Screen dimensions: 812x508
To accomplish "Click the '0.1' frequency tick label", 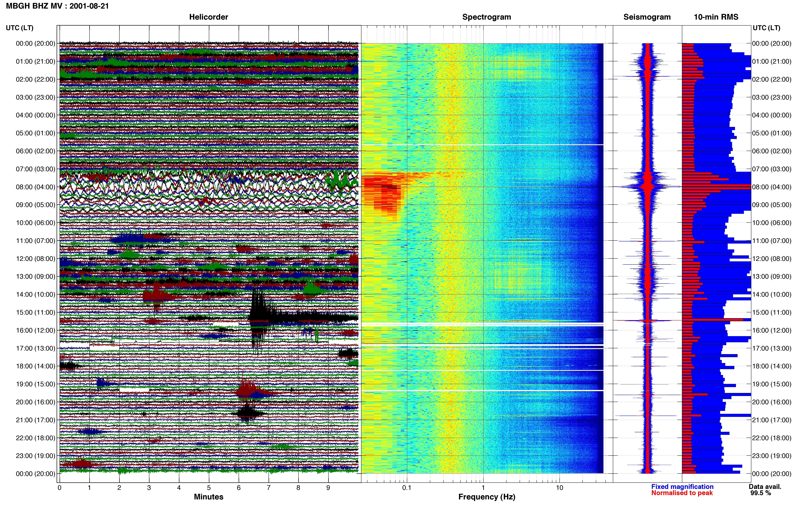I will pyautogui.click(x=407, y=487).
